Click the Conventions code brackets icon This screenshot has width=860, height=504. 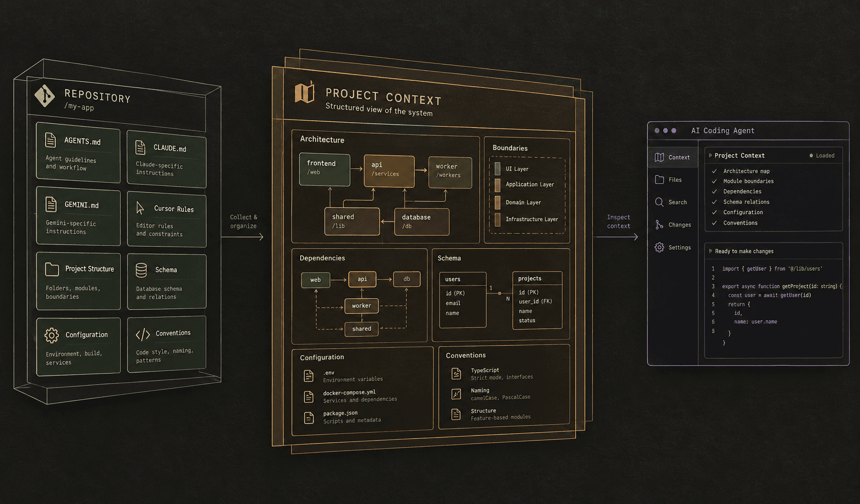143,334
